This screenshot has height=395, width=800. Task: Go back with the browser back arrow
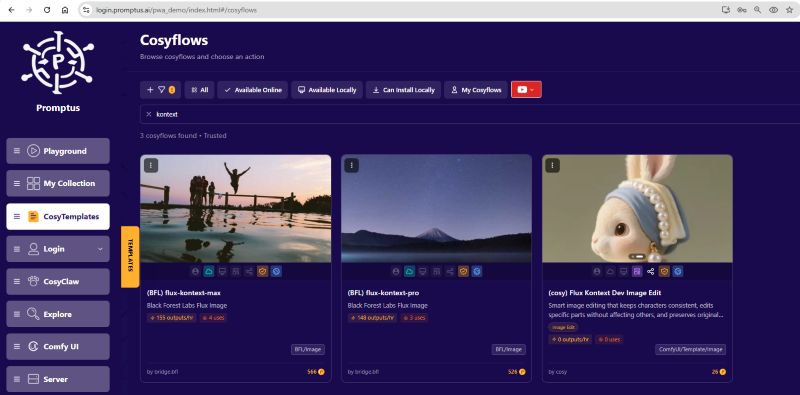11,10
